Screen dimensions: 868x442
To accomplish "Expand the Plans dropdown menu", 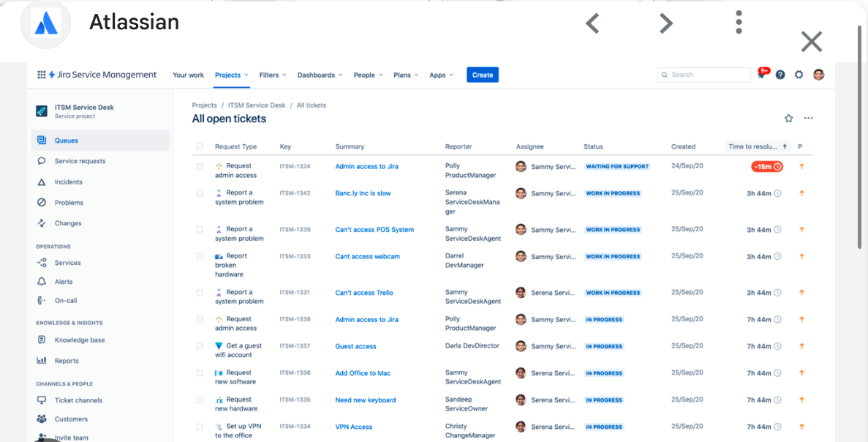I will [406, 75].
